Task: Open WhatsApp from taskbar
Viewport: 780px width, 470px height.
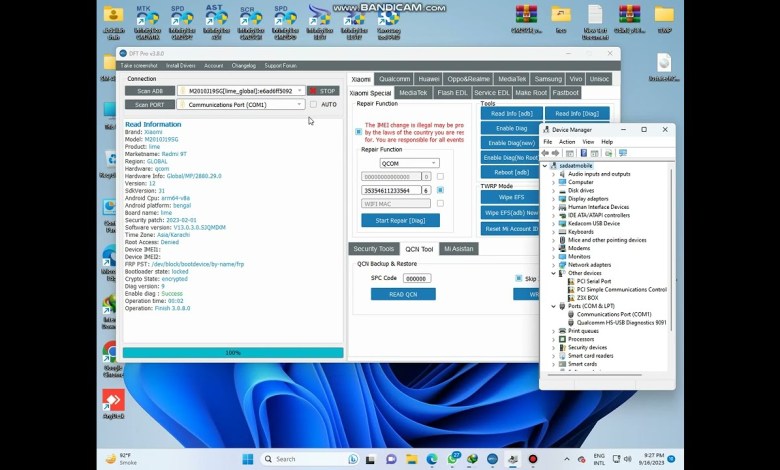Action: 452,459
